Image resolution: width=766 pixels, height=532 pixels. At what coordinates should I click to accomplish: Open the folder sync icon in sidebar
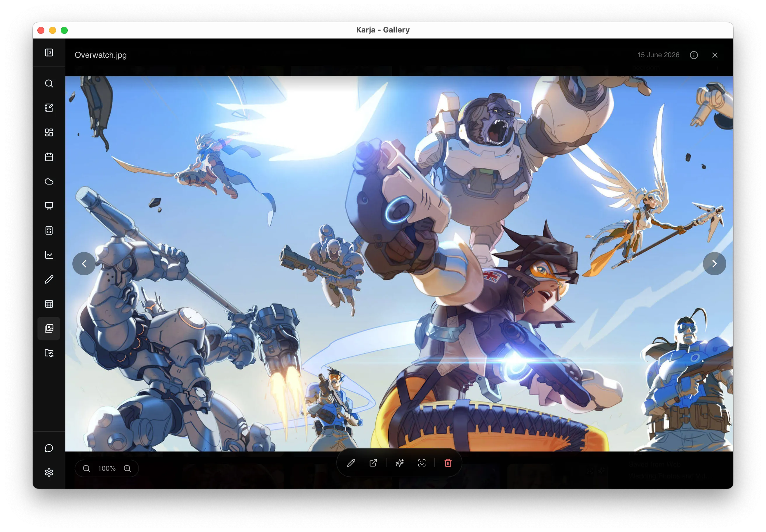[x=49, y=353]
